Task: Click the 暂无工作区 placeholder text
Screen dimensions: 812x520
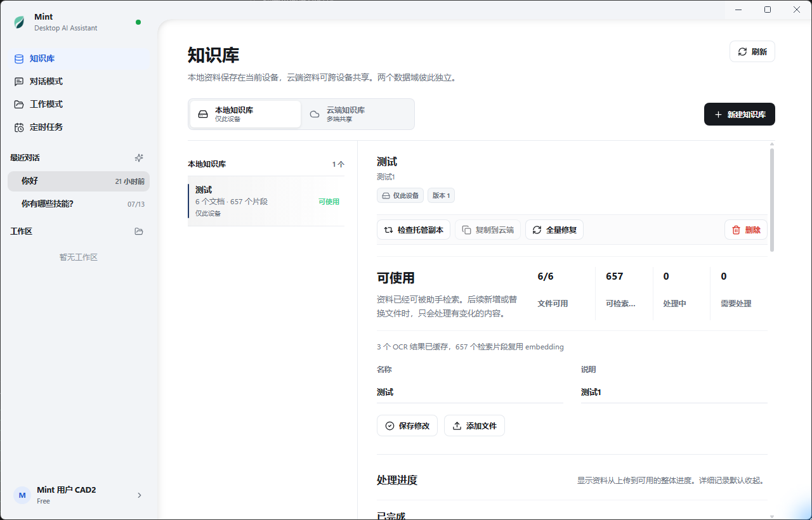Action: click(x=79, y=257)
